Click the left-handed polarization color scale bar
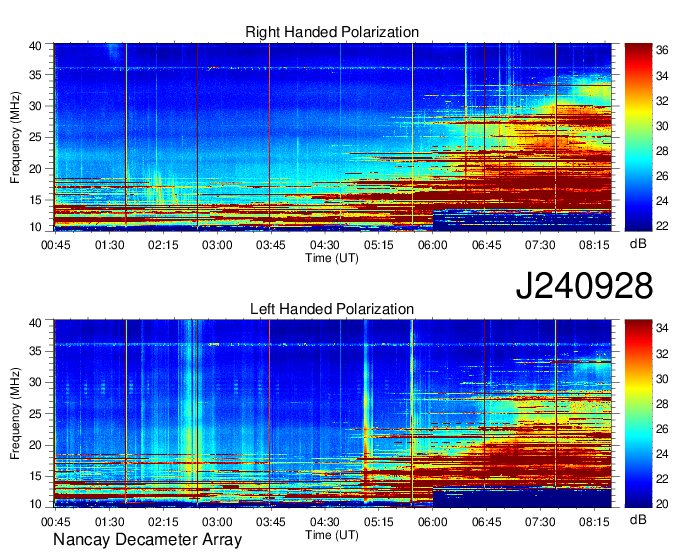The height and width of the screenshot is (552, 680). [x=638, y=413]
